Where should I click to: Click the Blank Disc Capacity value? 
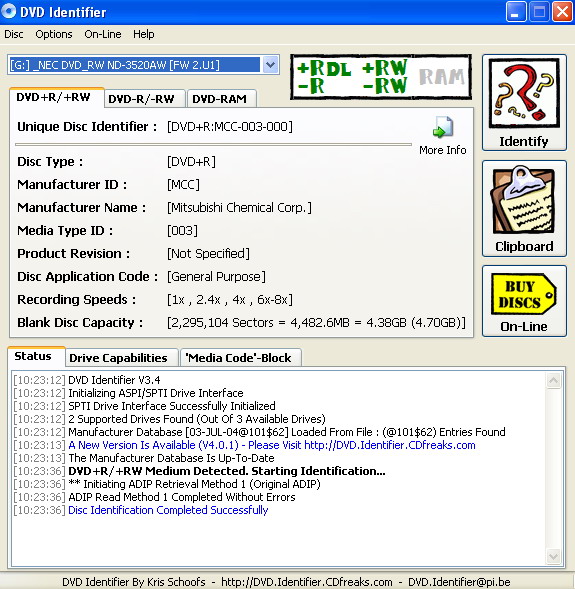click(x=317, y=323)
